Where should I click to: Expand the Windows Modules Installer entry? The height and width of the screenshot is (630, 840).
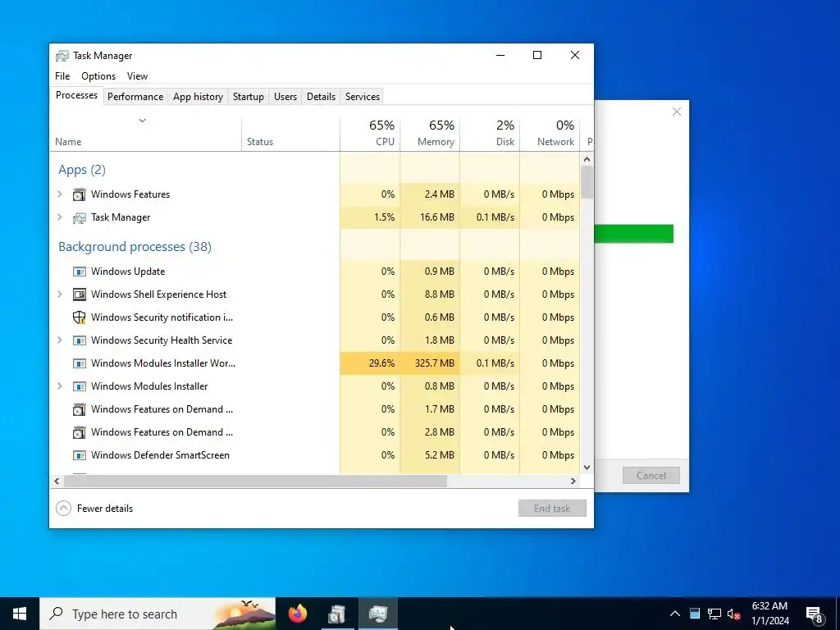pos(59,386)
